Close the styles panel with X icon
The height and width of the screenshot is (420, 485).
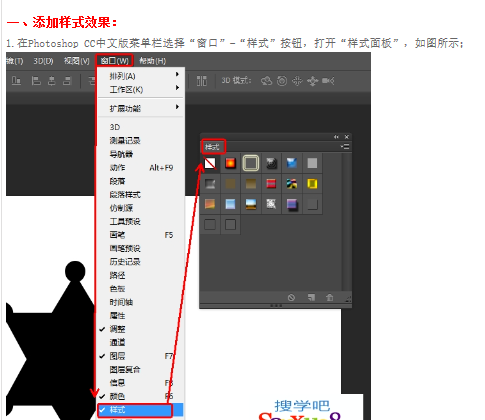point(347,137)
